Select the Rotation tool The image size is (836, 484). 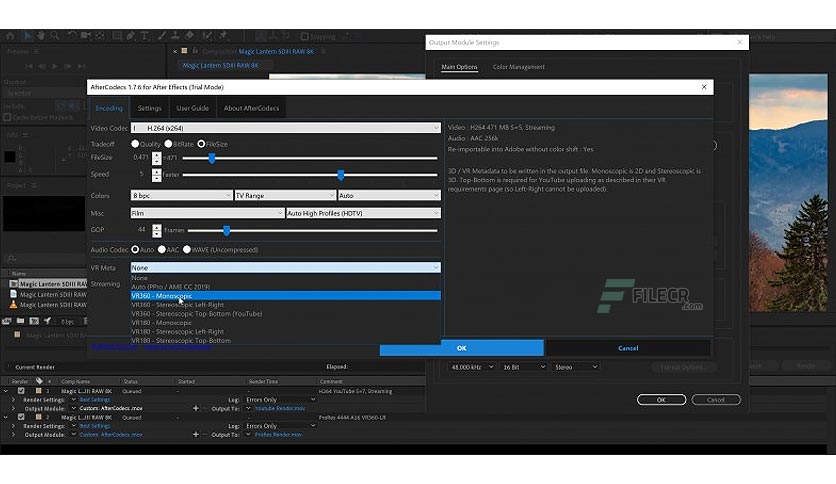pos(71,36)
